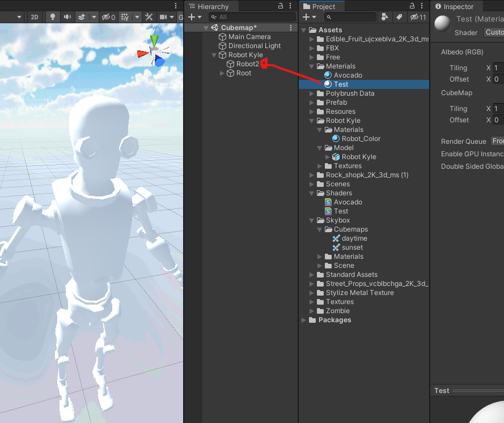This screenshot has height=423, width=504.
Task: Click the orientation gizmo's red X axis cone
Action: pos(143,54)
